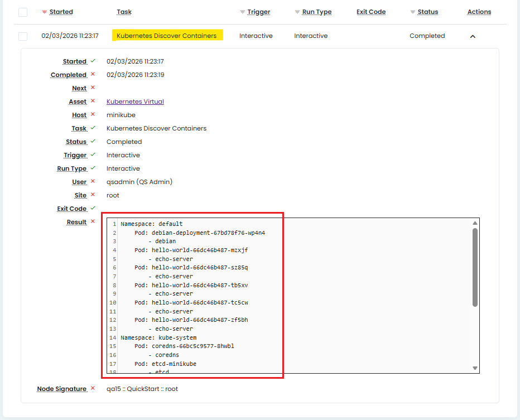Open the Status column filter icon
Viewport: 520px width, 420px height.
pos(412,12)
